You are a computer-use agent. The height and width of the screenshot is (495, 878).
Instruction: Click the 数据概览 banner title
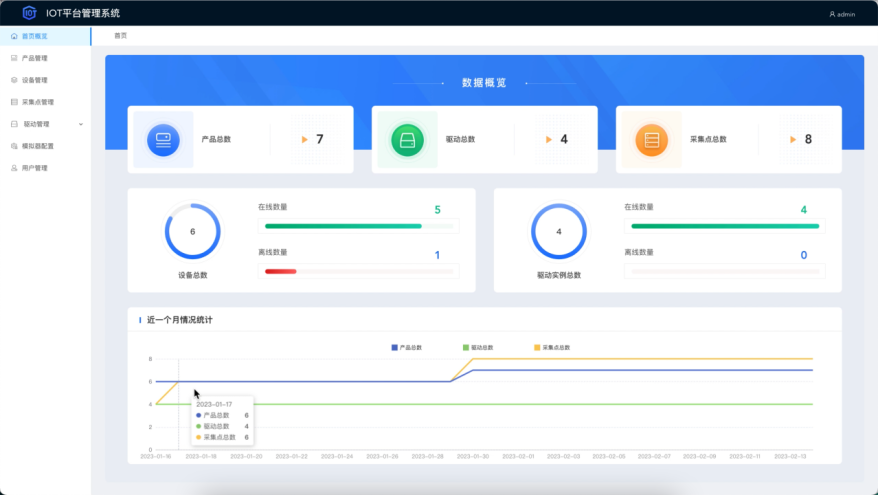point(484,83)
